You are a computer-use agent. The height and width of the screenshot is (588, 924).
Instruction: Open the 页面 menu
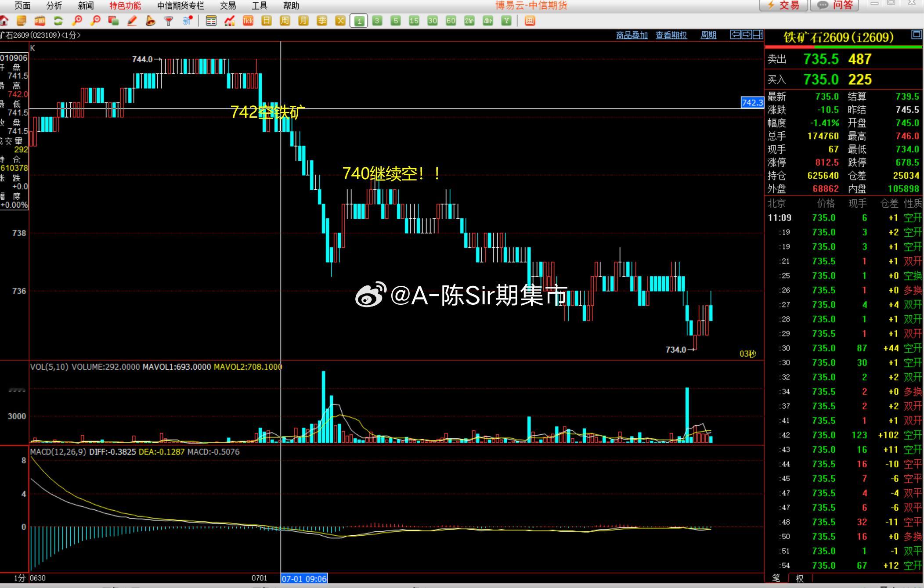click(22, 6)
